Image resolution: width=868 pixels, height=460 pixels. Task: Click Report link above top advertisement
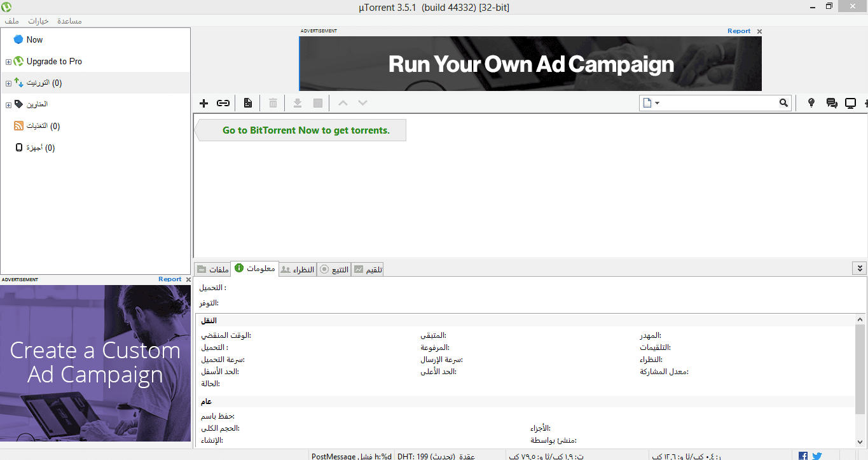pyautogui.click(x=739, y=31)
